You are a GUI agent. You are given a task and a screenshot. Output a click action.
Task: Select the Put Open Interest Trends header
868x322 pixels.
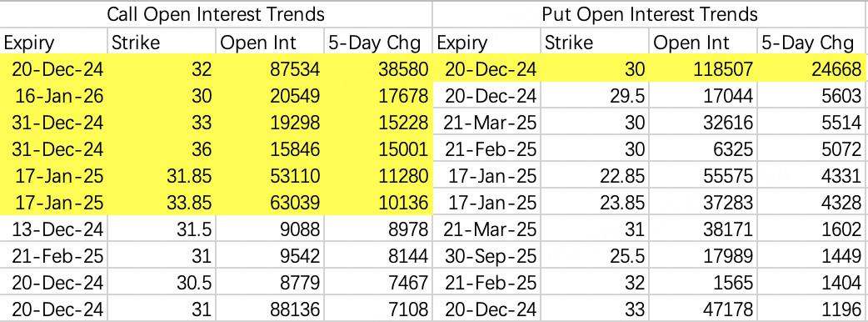tap(650, 14)
